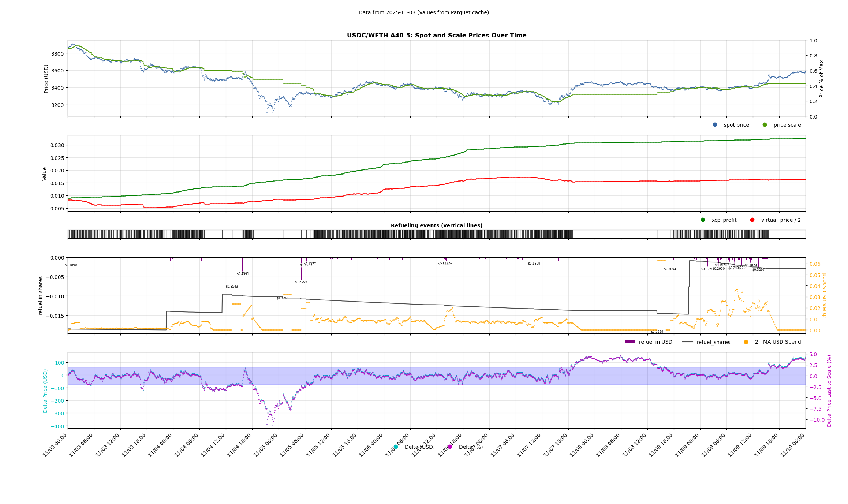This screenshot has height=504, width=848.
Task: Click the $2.2529 refuel annotation label
Action: 657,332
